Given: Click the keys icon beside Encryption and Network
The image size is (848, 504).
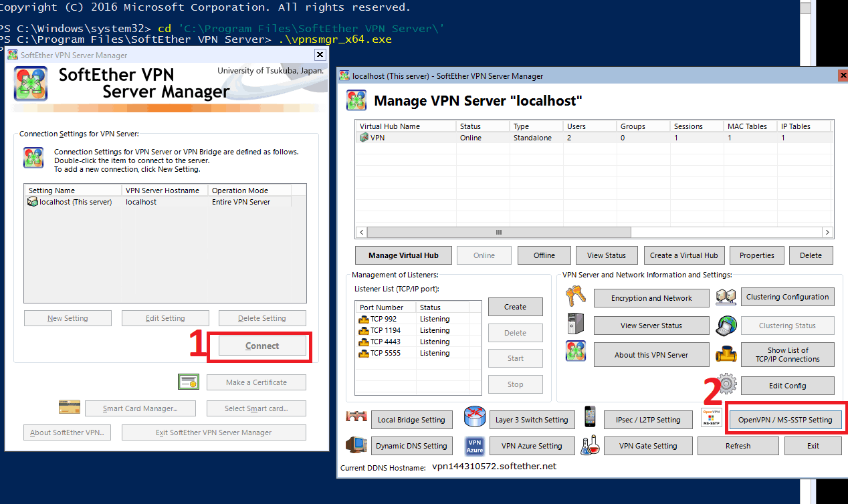Looking at the screenshot, I should pos(575,296).
